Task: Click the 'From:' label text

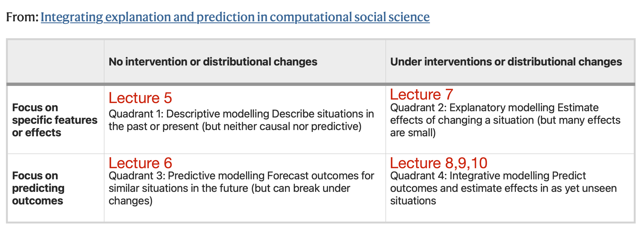Action: click(x=22, y=17)
